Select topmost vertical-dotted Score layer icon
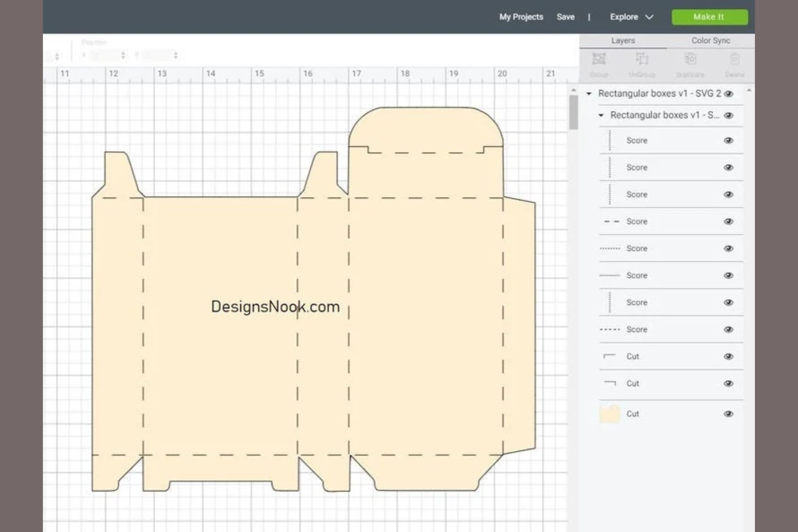798x532 pixels. [x=610, y=140]
